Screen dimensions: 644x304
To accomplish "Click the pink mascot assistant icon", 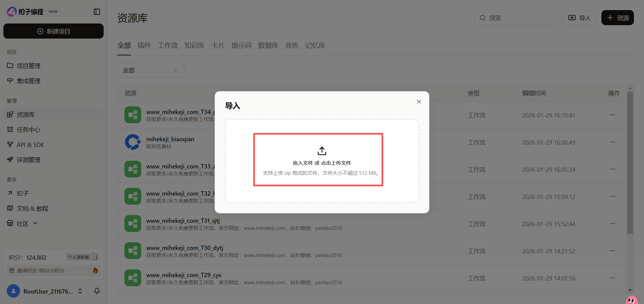I will click(632, 300).
